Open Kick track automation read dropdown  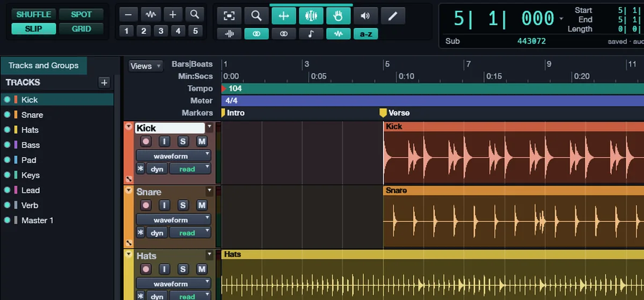(x=190, y=169)
